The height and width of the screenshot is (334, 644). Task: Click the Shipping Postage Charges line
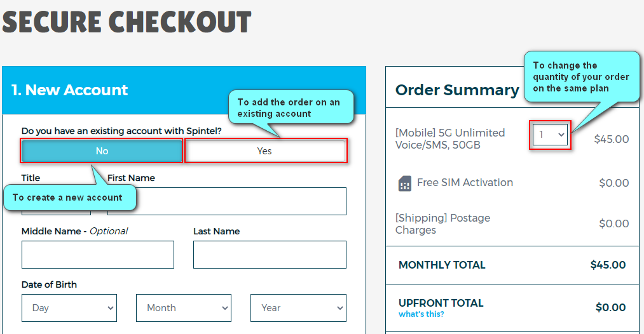pos(442,224)
